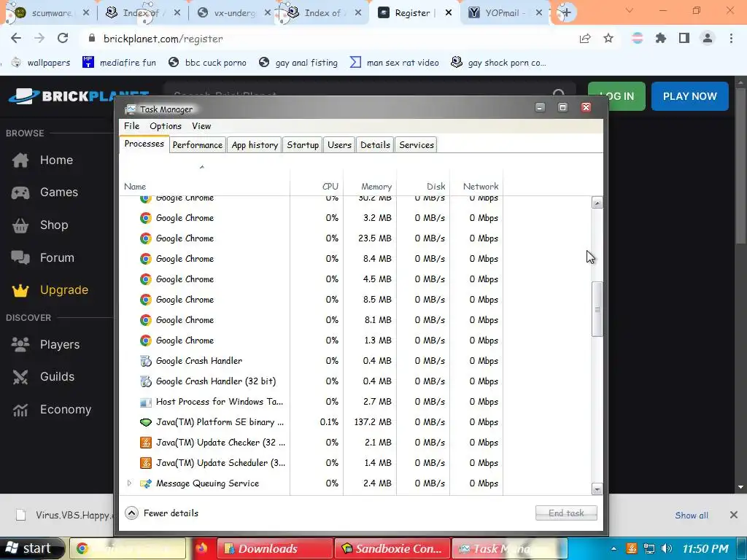This screenshot has height=560, width=747.
Task: Open Sandboxie Control from taskbar
Action: coord(392,548)
